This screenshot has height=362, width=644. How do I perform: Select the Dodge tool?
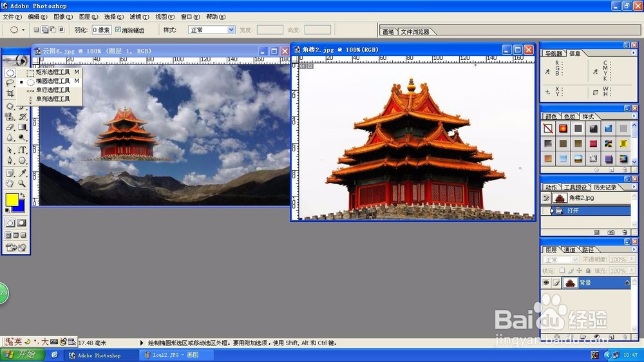pyautogui.click(x=22, y=138)
